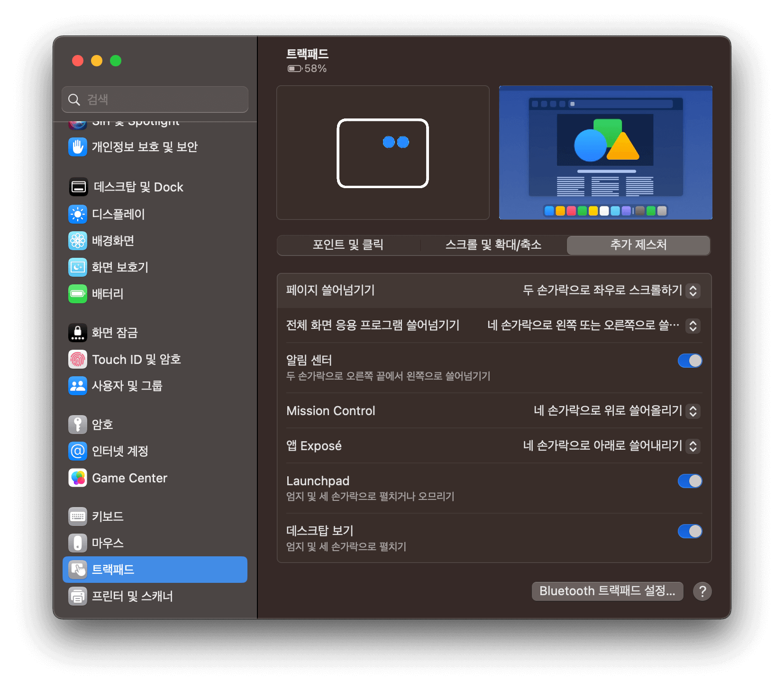Click the Bluetooth 트랙패드 설정 button
The width and height of the screenshot is (784, 689).
[x=607, y=591]
